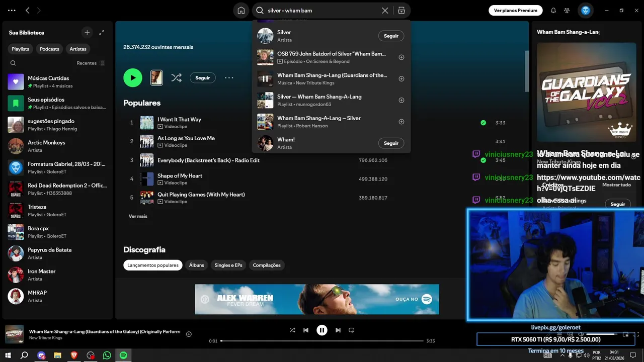The image size is (644, 362).
Task: Open the friend activity icon
Action: click(x=567, y=11)
